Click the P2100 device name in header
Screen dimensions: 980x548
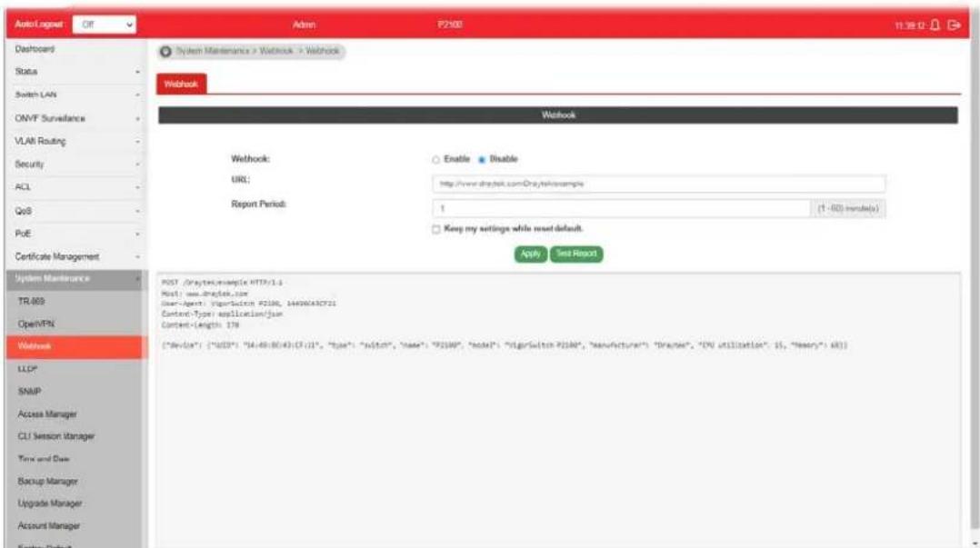pyautogui.click(x=450, y=25)
